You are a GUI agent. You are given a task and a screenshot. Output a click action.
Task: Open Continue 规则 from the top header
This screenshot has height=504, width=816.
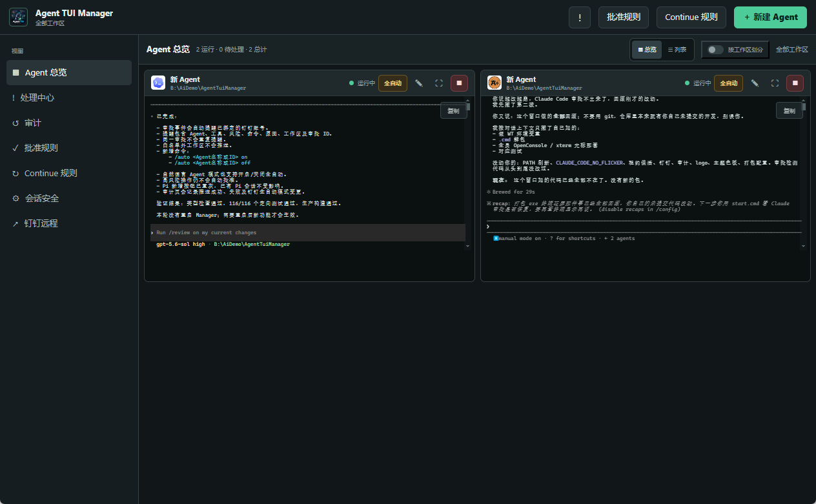(691, 17)
